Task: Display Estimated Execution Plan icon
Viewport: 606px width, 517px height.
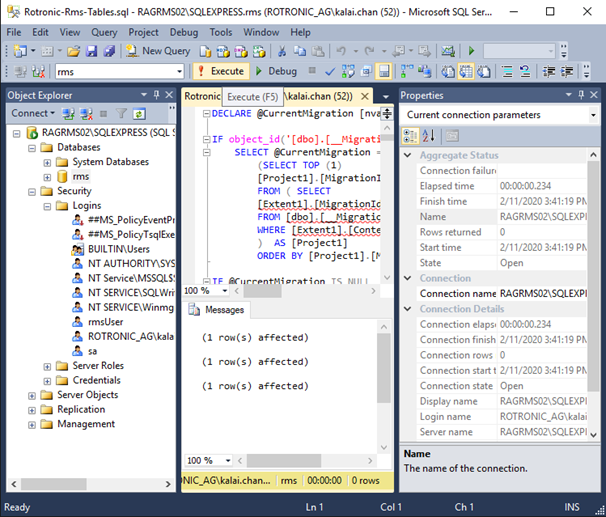Action: 348,72
